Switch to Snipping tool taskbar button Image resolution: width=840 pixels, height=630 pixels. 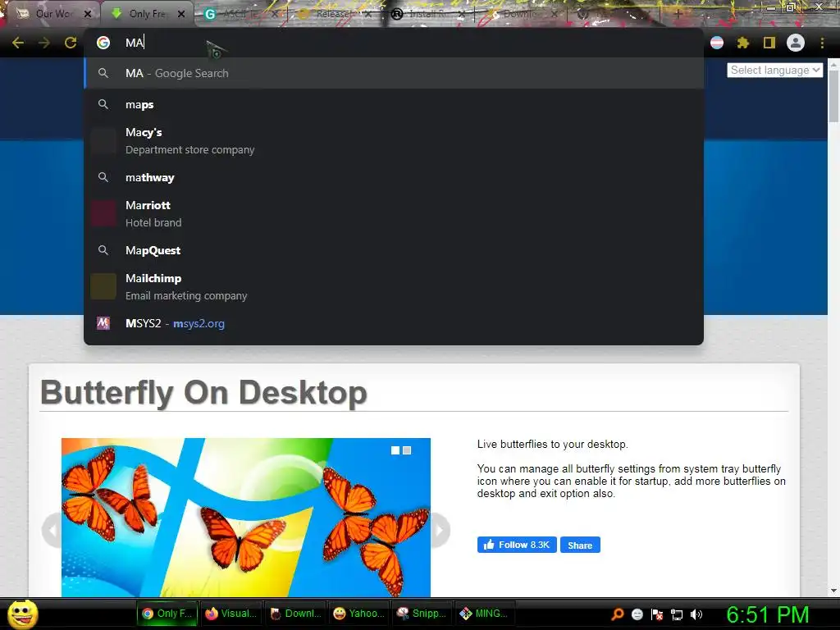tap(422, 614)
